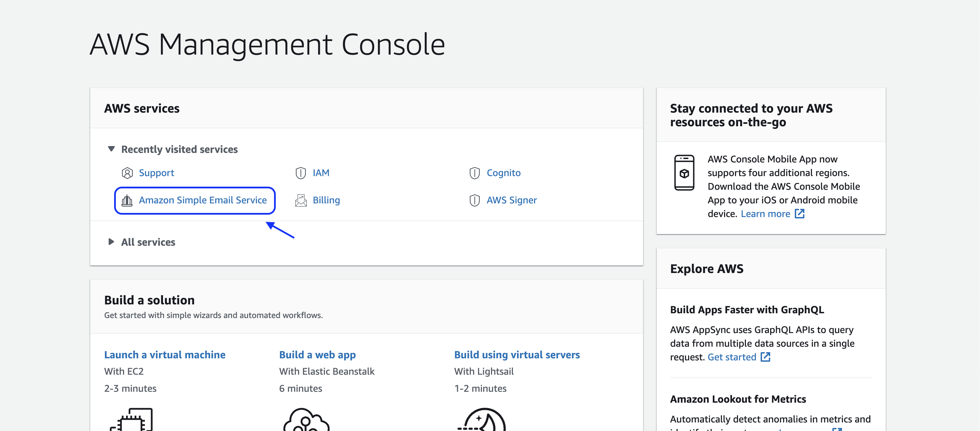Open the Cognito service page
Image resolution: width=980 pixels, height=431 pixels.
[504, 173]
